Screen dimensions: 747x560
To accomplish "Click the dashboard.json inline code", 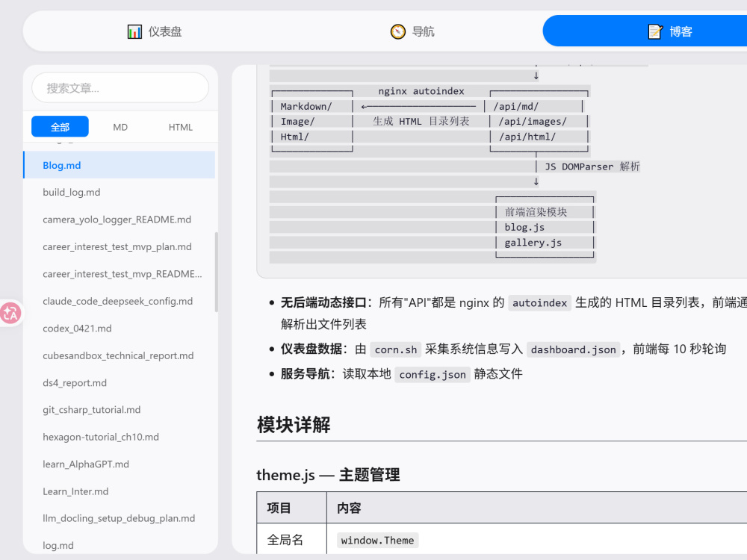I will pyautogui.click(x=573, y=349).
